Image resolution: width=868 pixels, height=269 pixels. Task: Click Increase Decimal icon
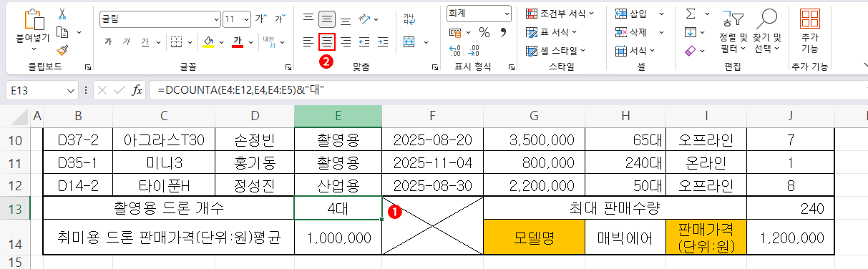tap(455, 50)
